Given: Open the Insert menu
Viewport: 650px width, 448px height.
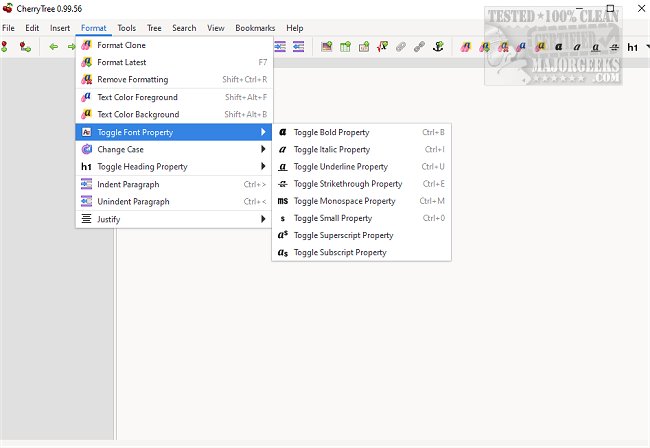Looking at the screenshot, I should click(x=60, y=28).
